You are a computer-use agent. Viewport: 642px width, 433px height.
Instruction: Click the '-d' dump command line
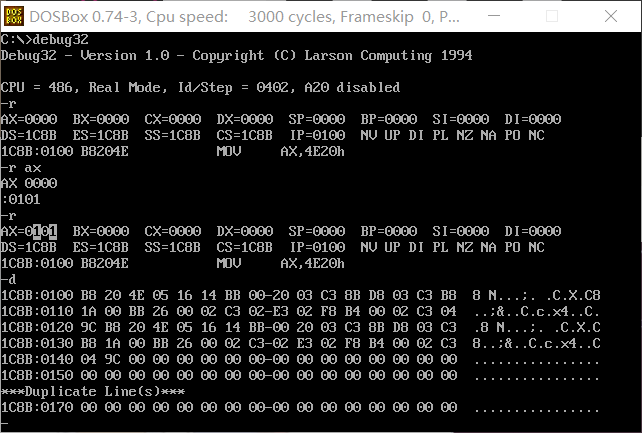click(9, 280)
